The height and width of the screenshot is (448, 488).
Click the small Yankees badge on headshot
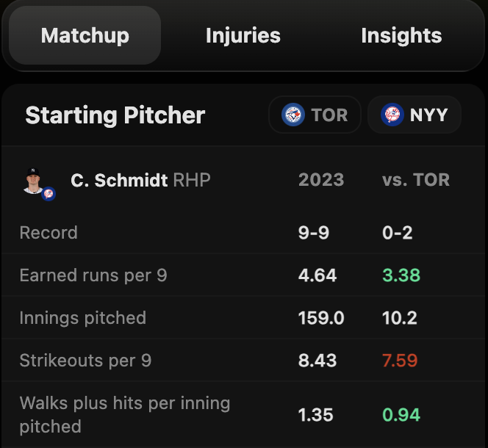pos(49,194)
